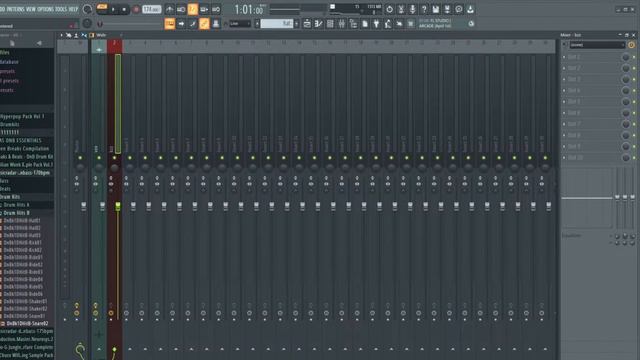Click the help question mark icon

424,9
